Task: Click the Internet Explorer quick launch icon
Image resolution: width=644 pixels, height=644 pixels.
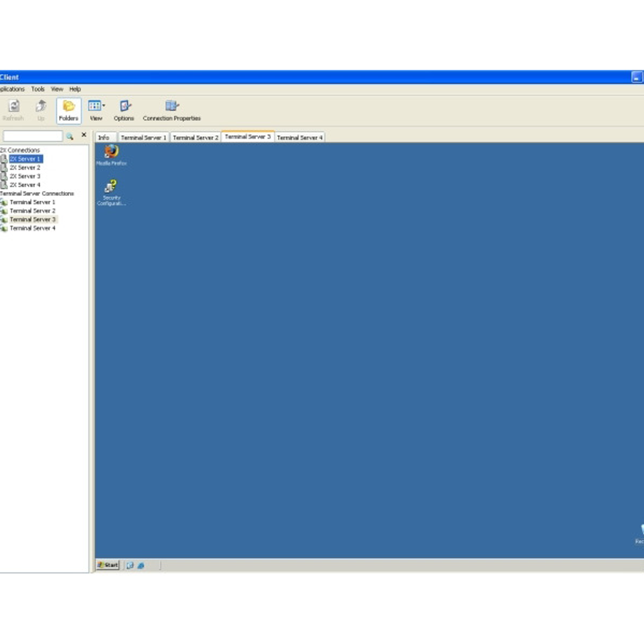Action: [141, 565]
